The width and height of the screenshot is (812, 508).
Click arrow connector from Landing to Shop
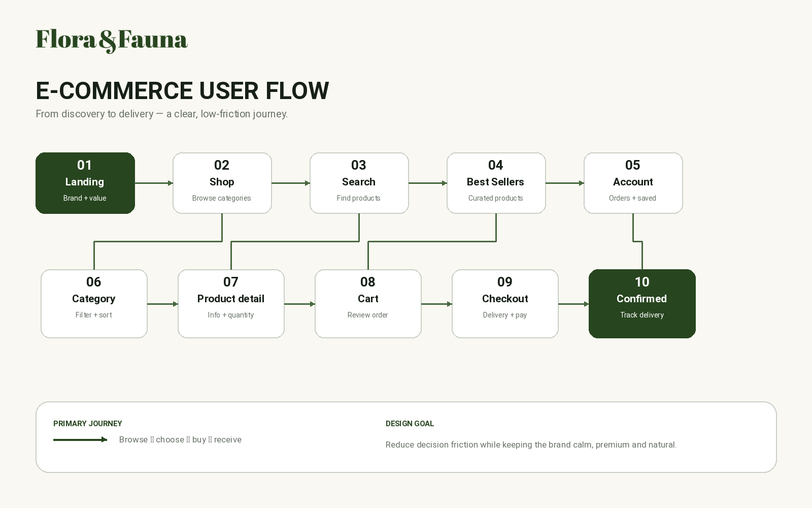pyautogui.click(x=154, y=183)
